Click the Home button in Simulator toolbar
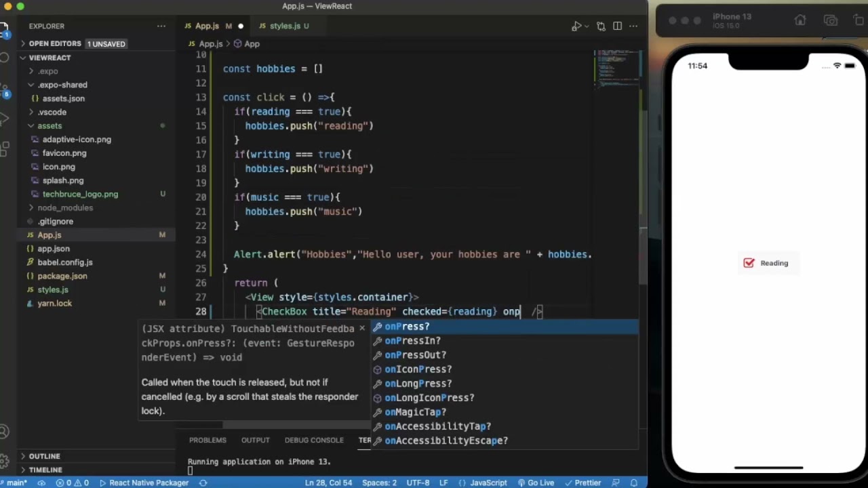This screenshot has height=488, width=868. 800,20
